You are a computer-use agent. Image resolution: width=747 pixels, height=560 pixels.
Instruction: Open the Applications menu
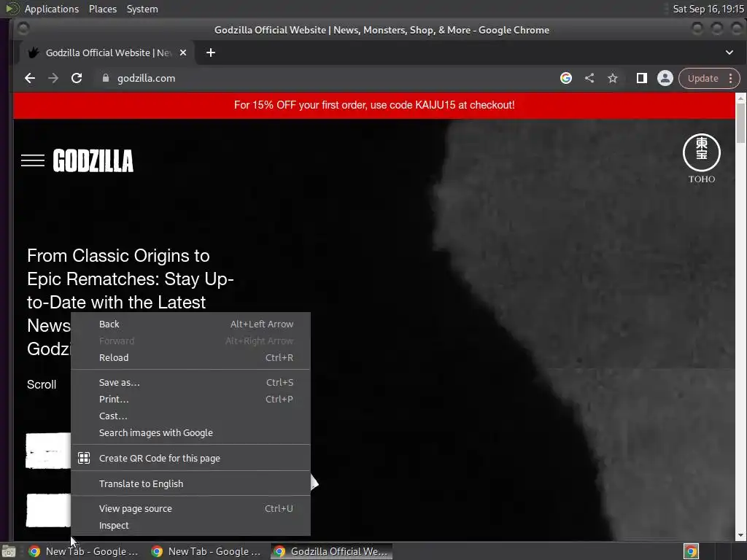click(52, 9)
